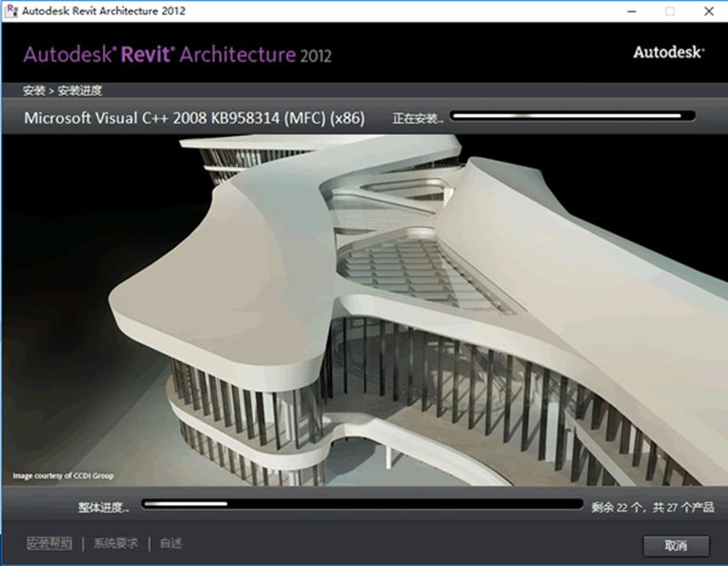Click the building render image
Screen dimensions: 728x566
[x=364, y=310]
